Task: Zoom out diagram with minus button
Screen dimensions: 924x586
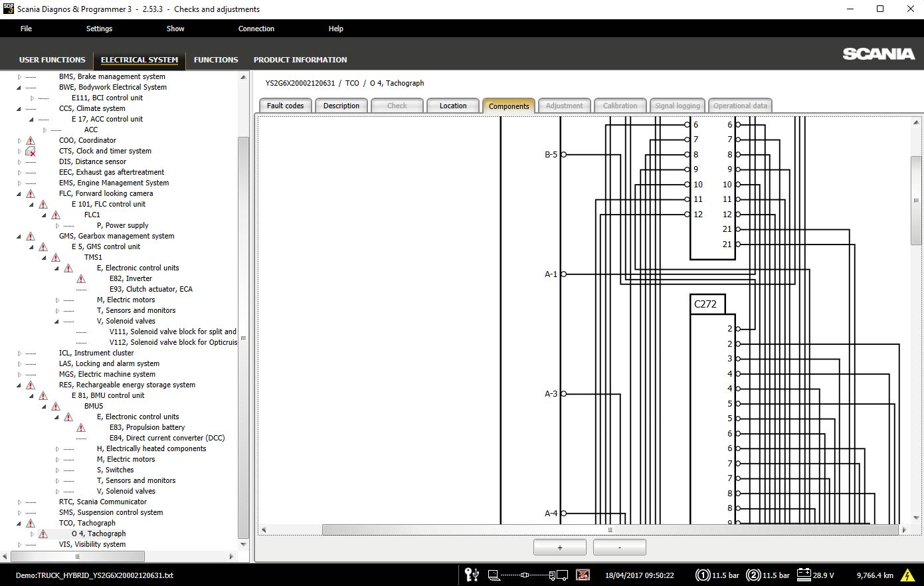Action: pyautogui.click(x=619, y=547)
